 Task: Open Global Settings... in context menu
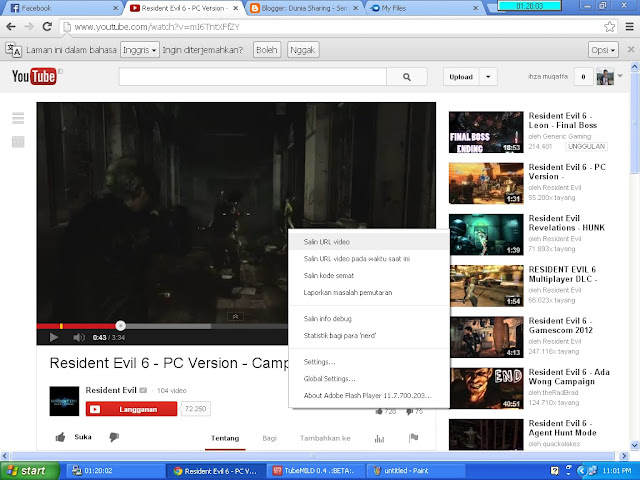point(369,378)
